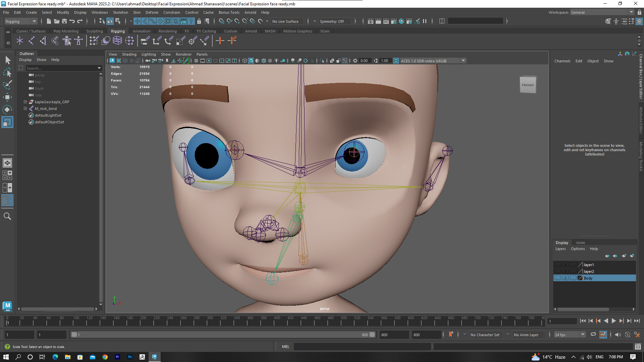
Task: Select the Rigging workspace tab
Action: click(117, 31)
